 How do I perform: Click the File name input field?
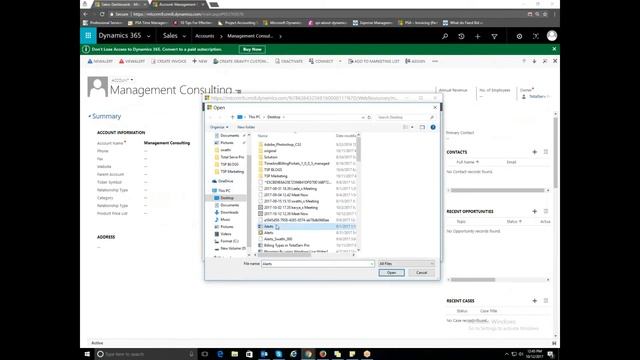pos(318,264)
